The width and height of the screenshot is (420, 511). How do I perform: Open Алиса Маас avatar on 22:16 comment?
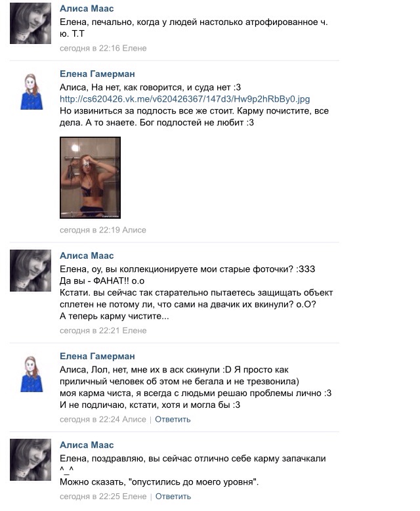[30, 23]
